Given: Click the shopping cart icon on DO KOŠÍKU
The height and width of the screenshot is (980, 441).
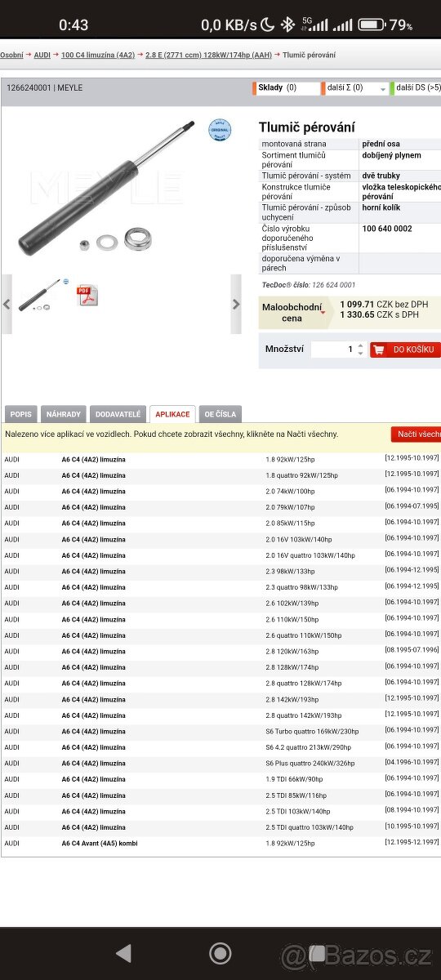Looking at the screenshot, I should click(379, 350).
